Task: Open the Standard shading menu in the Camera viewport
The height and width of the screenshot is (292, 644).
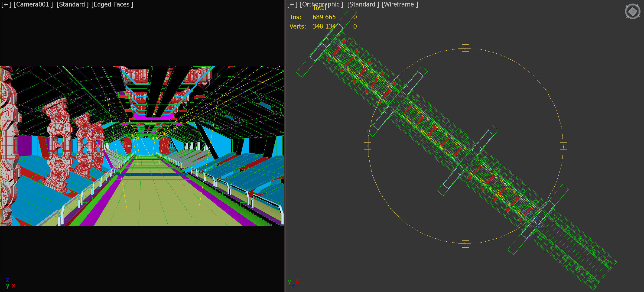Action: point(72,4)
